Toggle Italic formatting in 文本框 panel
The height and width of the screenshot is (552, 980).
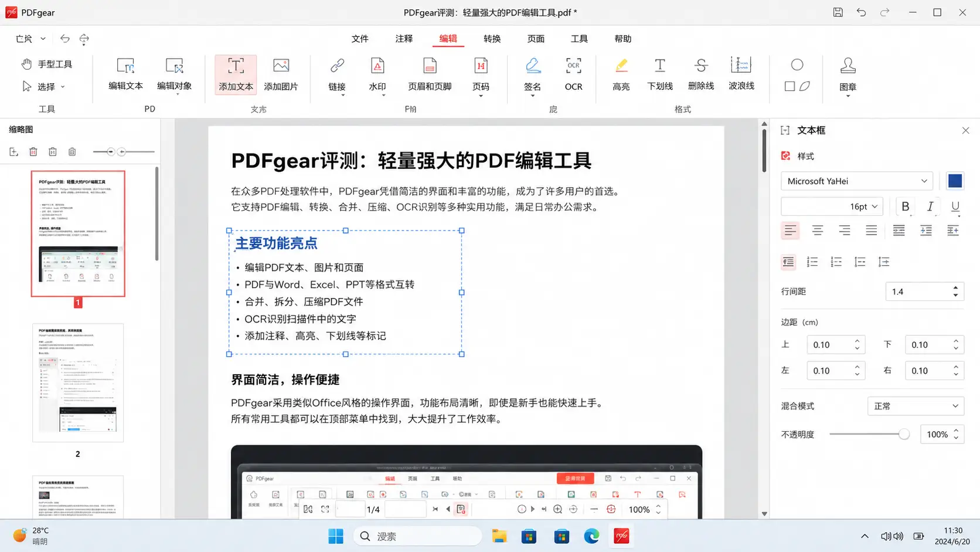click(930, 206)
